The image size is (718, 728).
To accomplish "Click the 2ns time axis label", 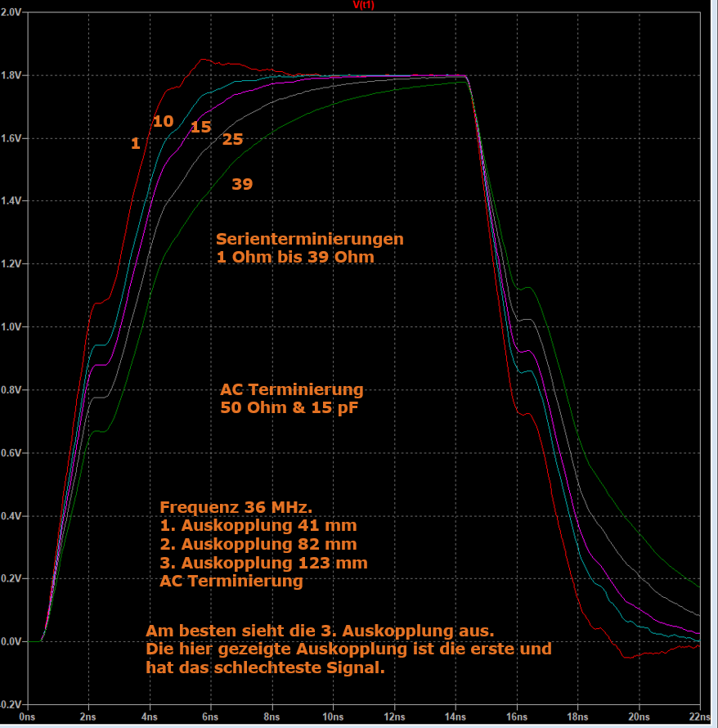I will pos(88,717).
